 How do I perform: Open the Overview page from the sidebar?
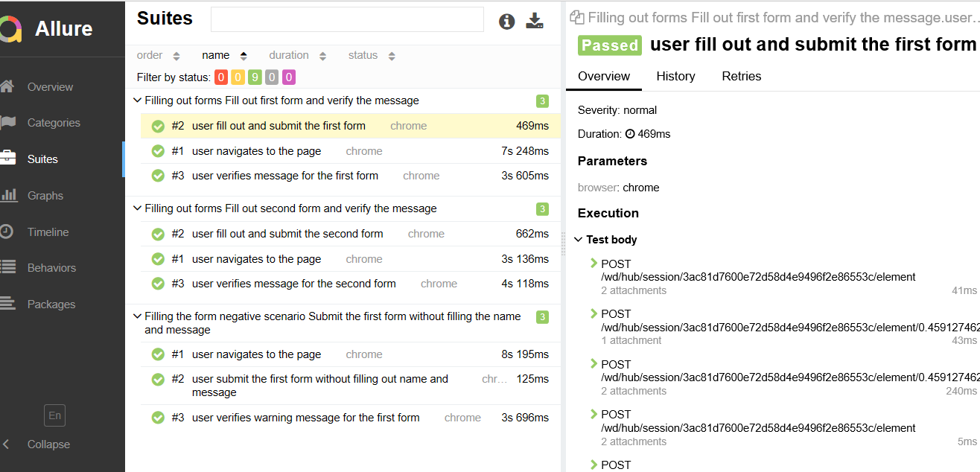click(x=51, y=86)
